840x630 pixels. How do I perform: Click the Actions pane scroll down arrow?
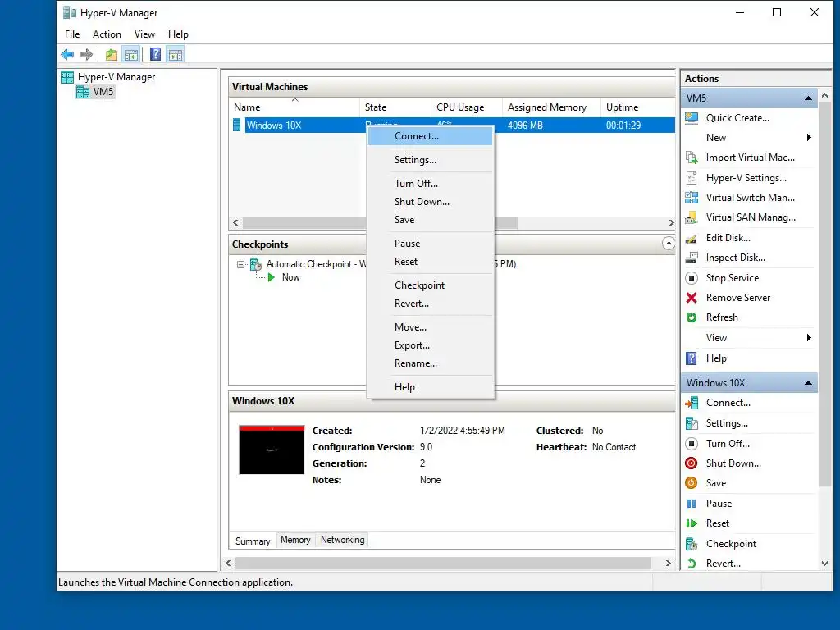coord(825,564)
